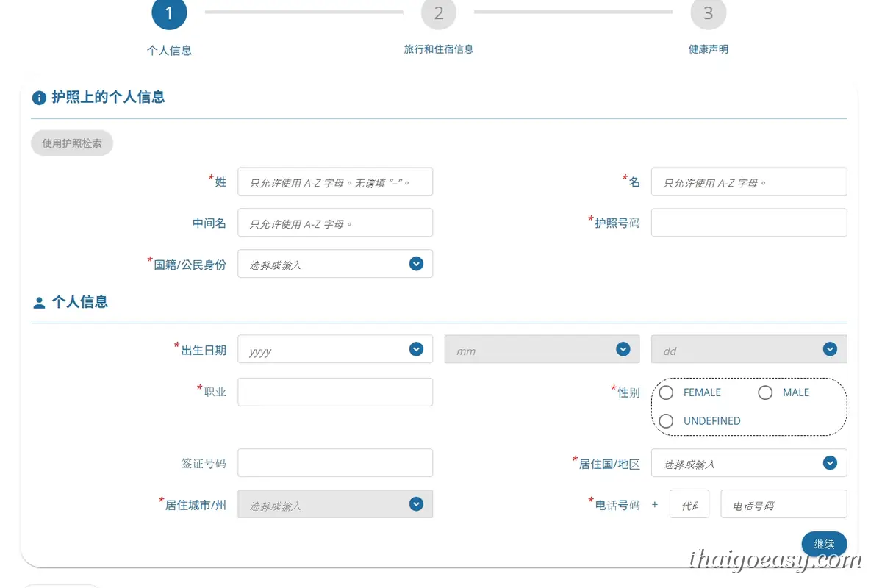Click the 电话号码 phone number field
Screen dimensions: 882x588
[x=784, y=504]
